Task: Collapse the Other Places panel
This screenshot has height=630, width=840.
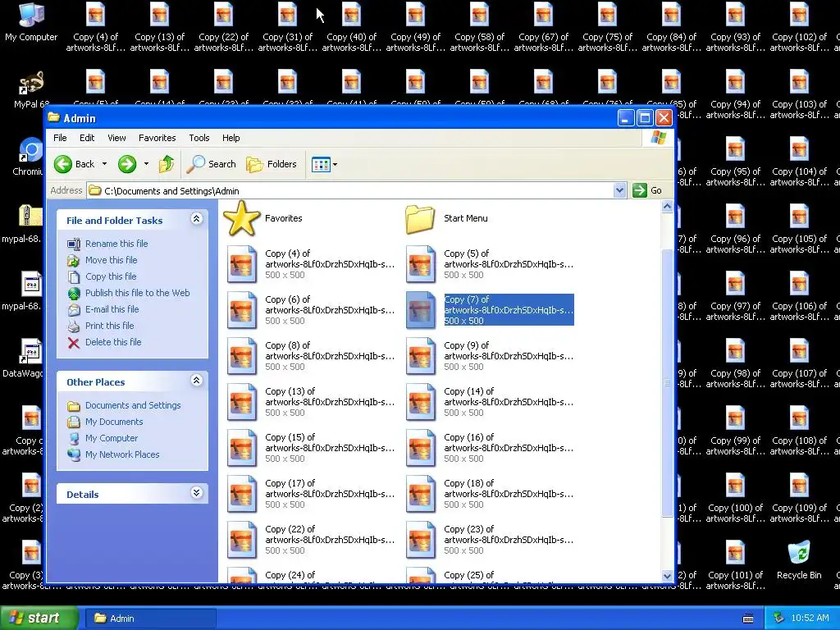Action: coord(197,381)
